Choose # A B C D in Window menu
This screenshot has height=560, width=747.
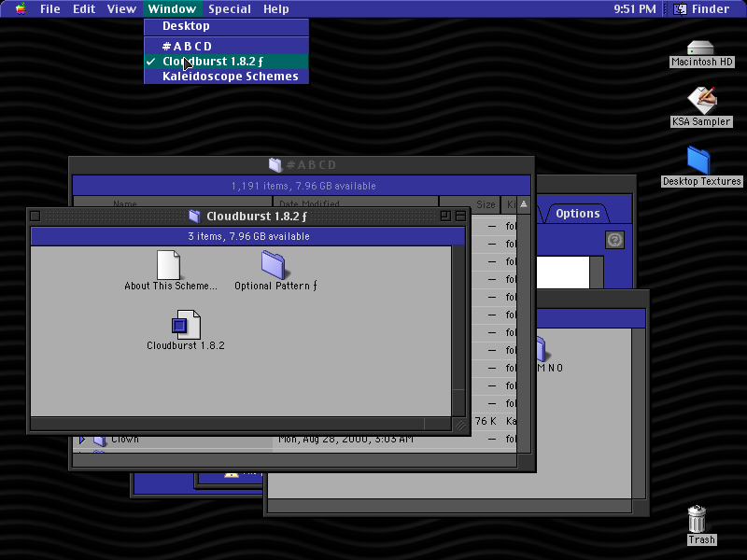point(226,46)
